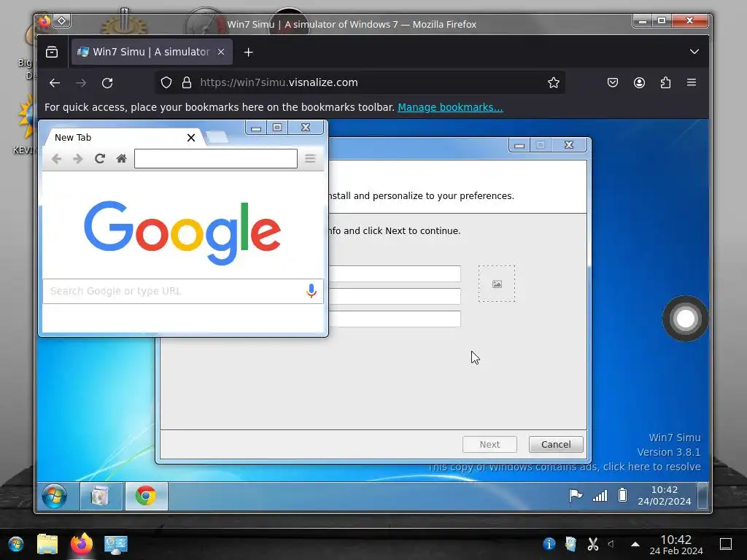Click network signal icon in Win7 Simu tray
Screen dimensions: 747x560
pyautogui.click(x=600, y=496)
